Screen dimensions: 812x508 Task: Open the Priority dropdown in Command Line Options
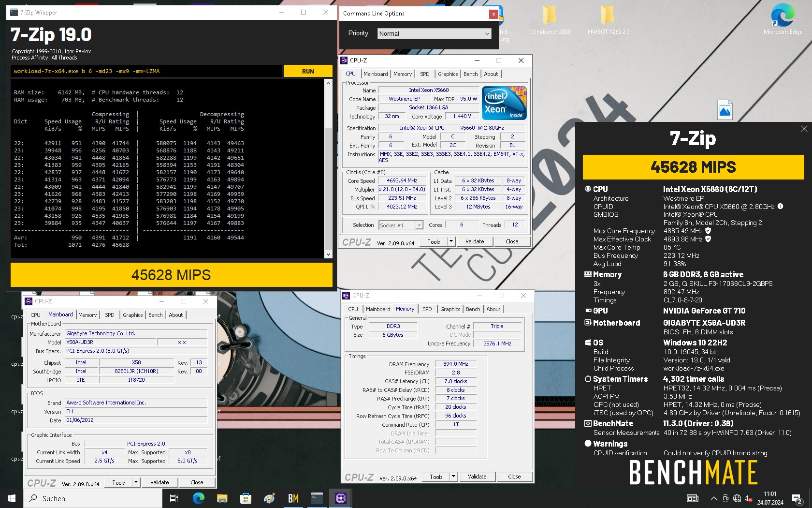tap(435, 33)
